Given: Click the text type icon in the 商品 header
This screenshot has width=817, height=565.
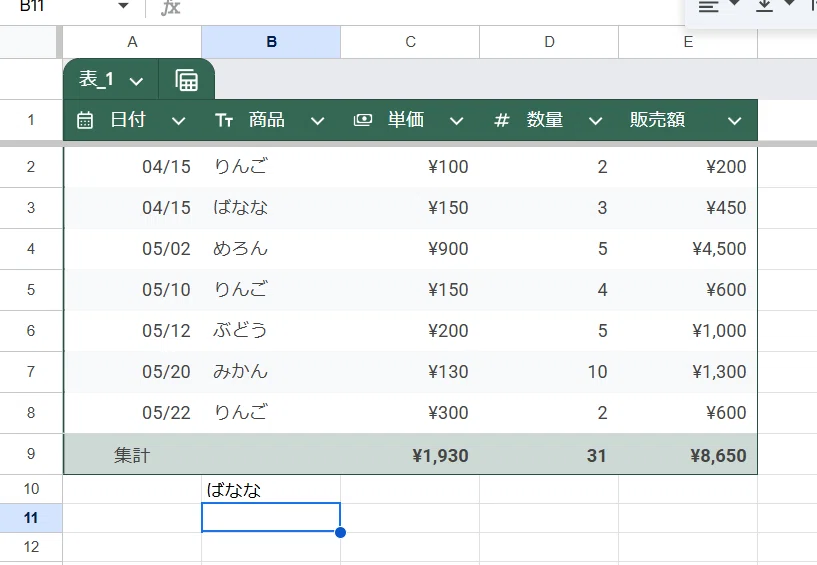Looking at the screenshot, I should coord(224,120).
